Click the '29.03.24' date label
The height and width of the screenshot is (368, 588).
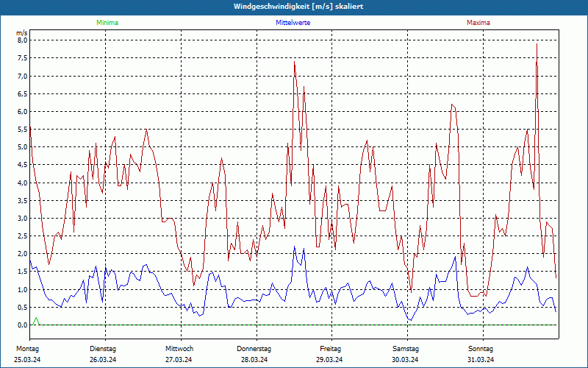point(329,360)
